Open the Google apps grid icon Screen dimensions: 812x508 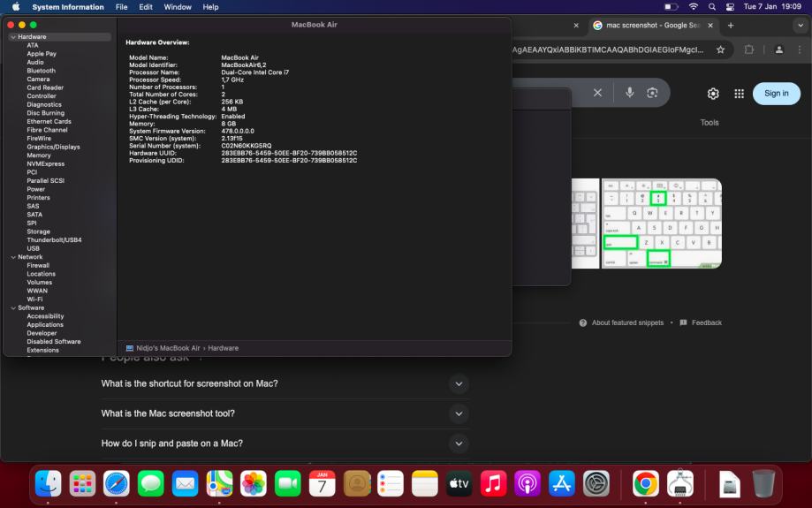coord(739,94)
